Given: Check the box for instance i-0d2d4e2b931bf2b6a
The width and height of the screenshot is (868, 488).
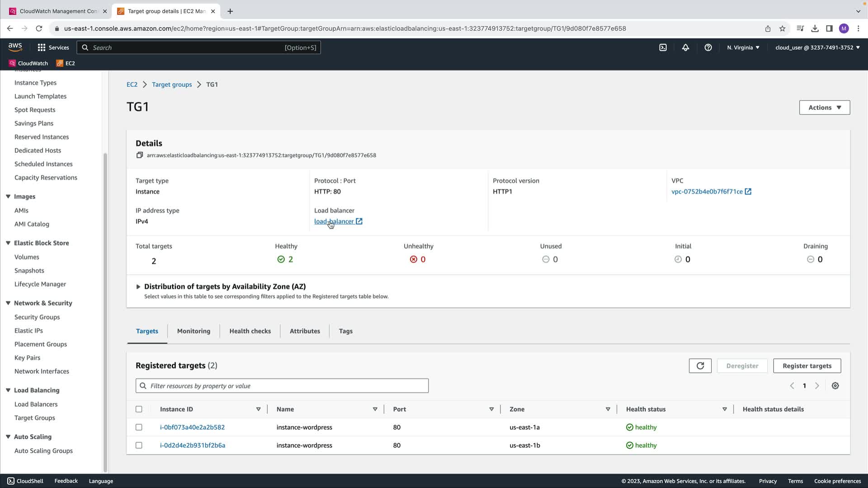Looking at the screenshot, I should click(139, 446).
